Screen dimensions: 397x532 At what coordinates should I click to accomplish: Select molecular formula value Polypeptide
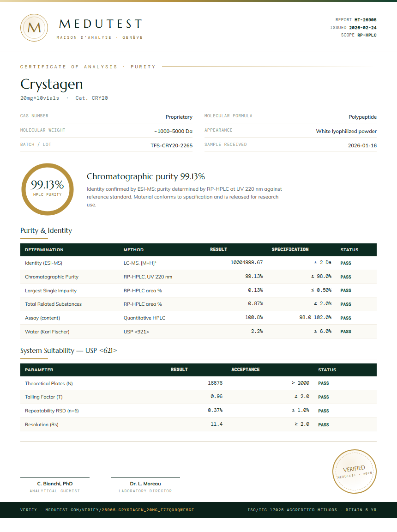[x=362, y=117]
